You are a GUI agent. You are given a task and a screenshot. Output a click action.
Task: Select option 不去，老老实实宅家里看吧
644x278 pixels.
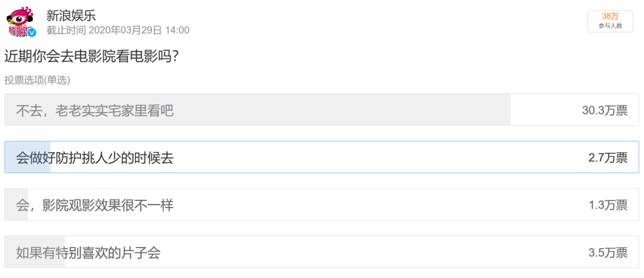tap(321, 110)
